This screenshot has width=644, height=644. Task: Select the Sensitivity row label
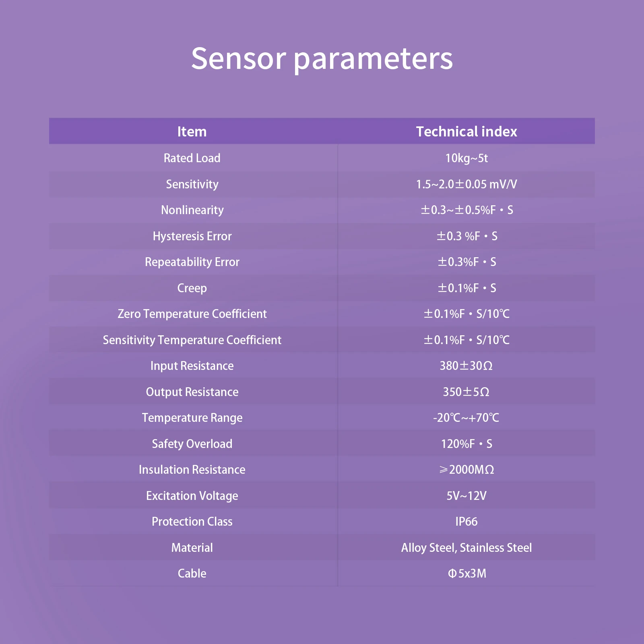point(192,184)
